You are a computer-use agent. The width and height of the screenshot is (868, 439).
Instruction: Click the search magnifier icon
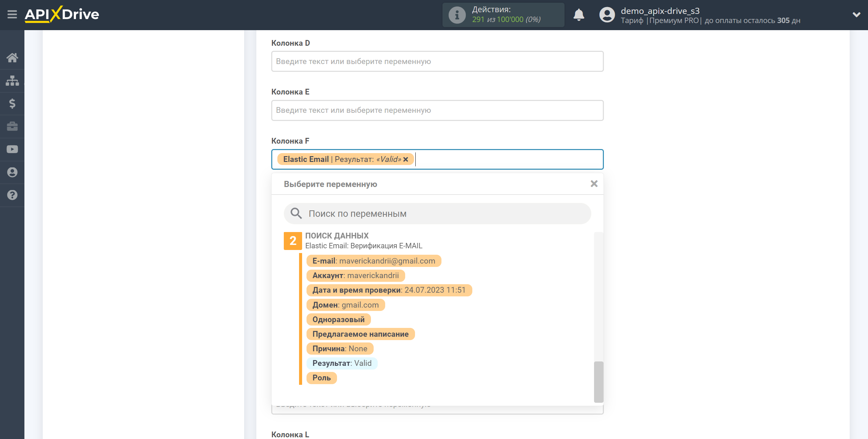pos(296,213)
